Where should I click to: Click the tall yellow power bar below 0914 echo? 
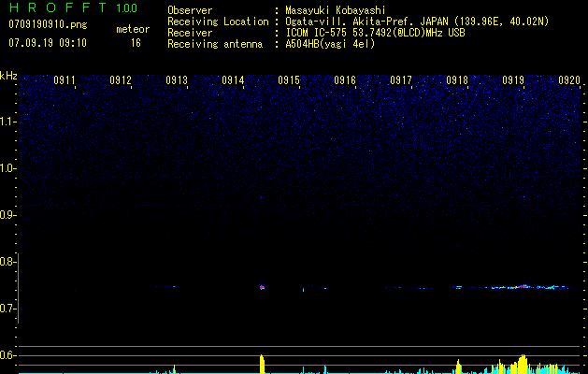click(262, 364)
